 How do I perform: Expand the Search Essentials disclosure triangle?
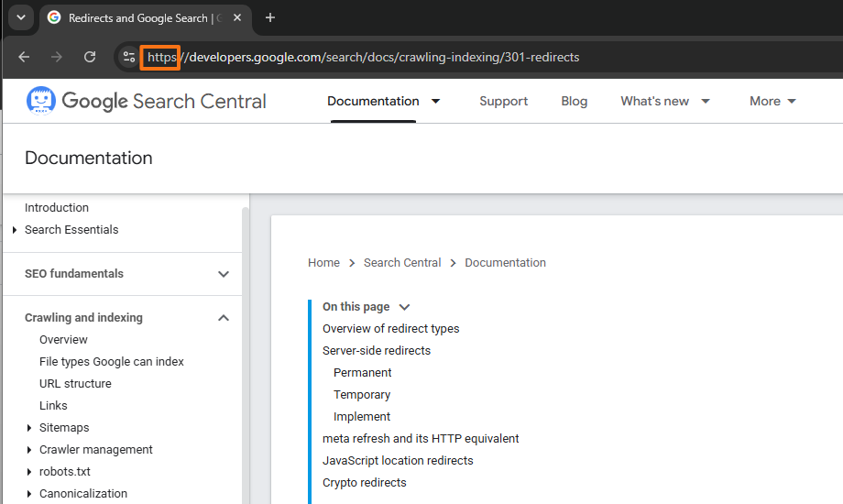[x=15, y=230]
